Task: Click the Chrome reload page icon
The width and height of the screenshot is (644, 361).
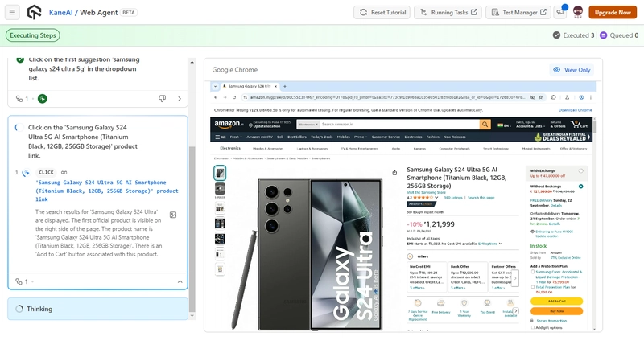Action: pyautogui.click(x=234, y=97)
